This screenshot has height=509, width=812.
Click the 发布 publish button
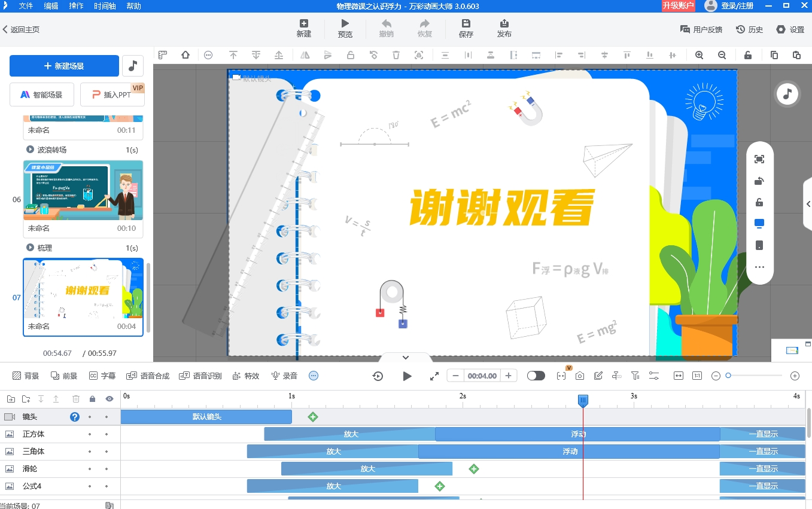504,28
